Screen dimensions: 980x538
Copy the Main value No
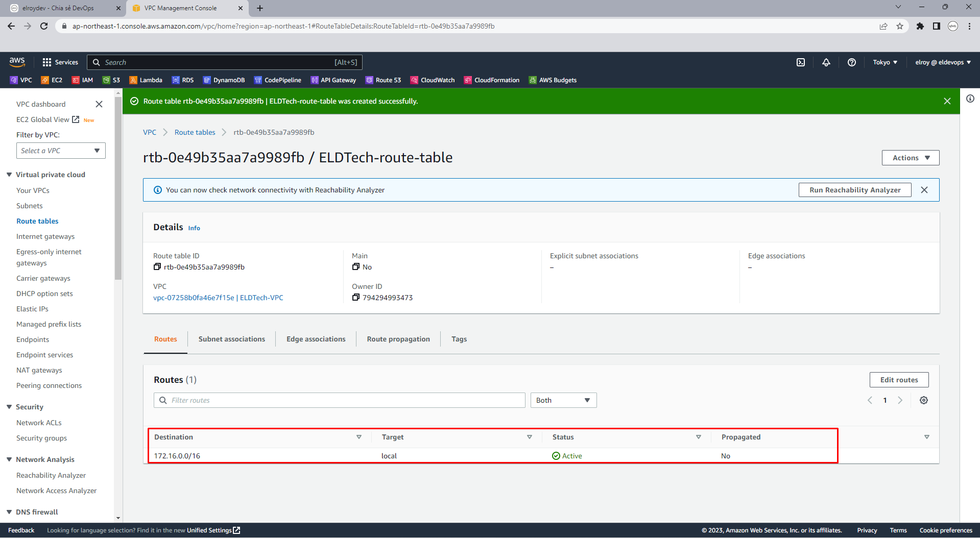[356, 266]
